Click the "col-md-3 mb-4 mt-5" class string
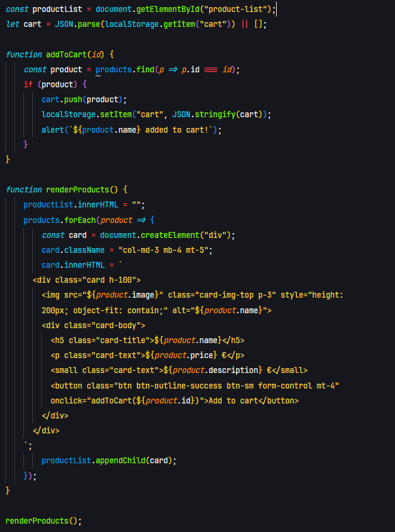 tap(166, 250)
